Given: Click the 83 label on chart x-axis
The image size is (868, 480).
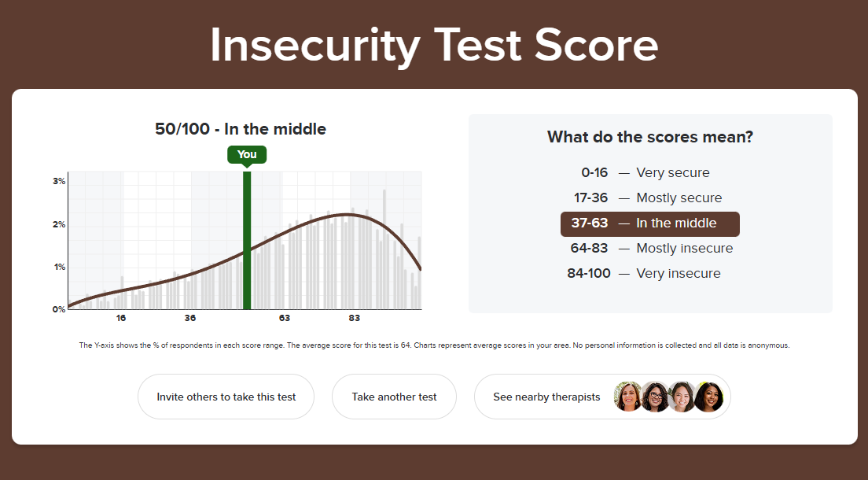Looking at the screenshot, I should click(354, 319).
